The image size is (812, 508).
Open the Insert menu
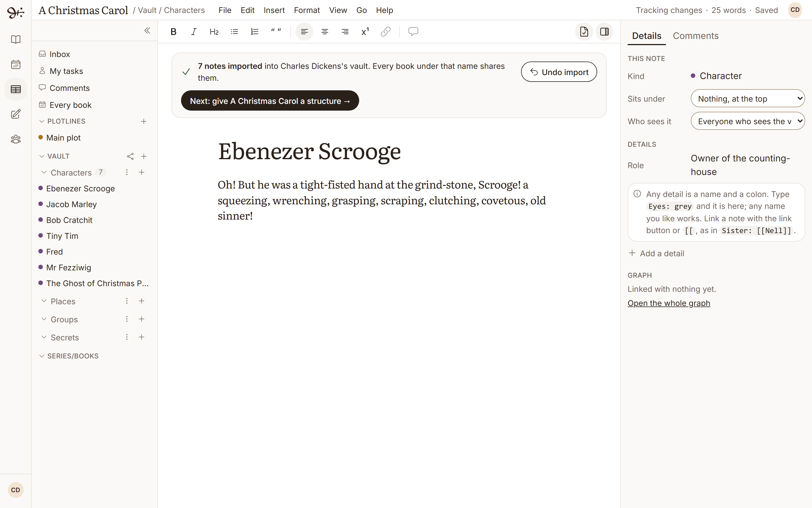(274, 10)
